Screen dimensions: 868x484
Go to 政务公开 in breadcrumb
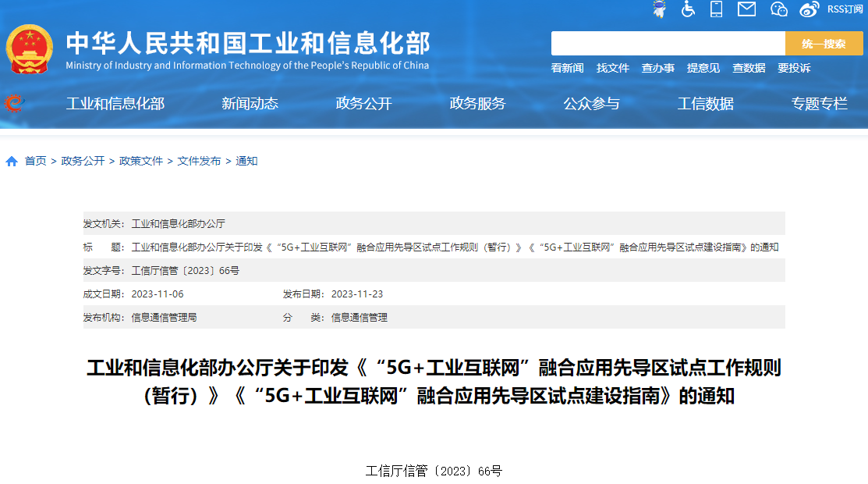point(83,162)
